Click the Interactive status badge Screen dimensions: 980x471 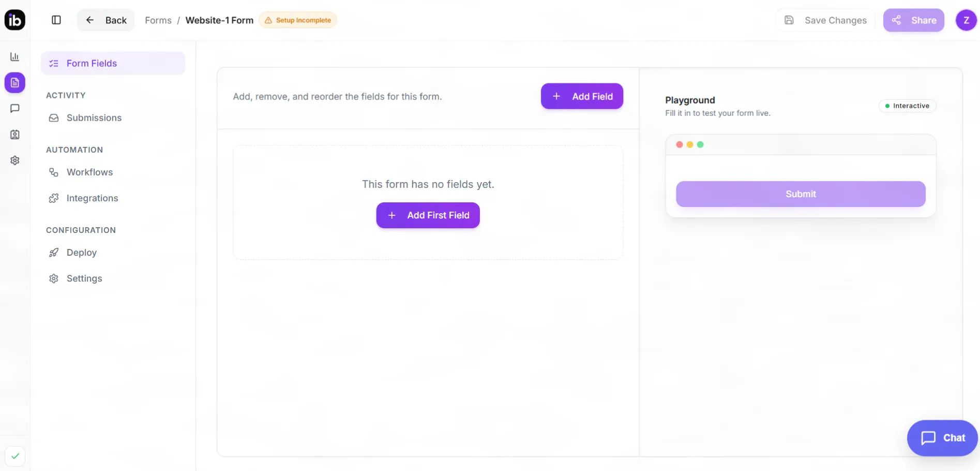tap(908, 106)
